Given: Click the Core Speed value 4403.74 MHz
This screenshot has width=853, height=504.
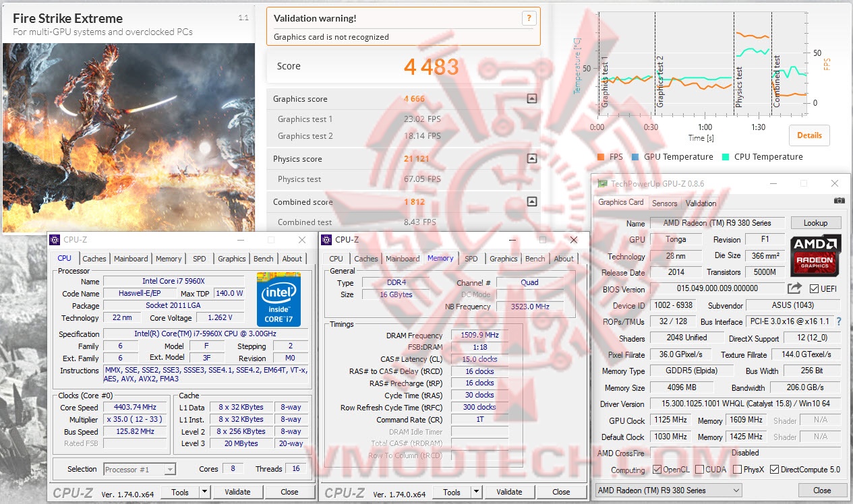Looking at the screenshot, I should tap(136, 408).
